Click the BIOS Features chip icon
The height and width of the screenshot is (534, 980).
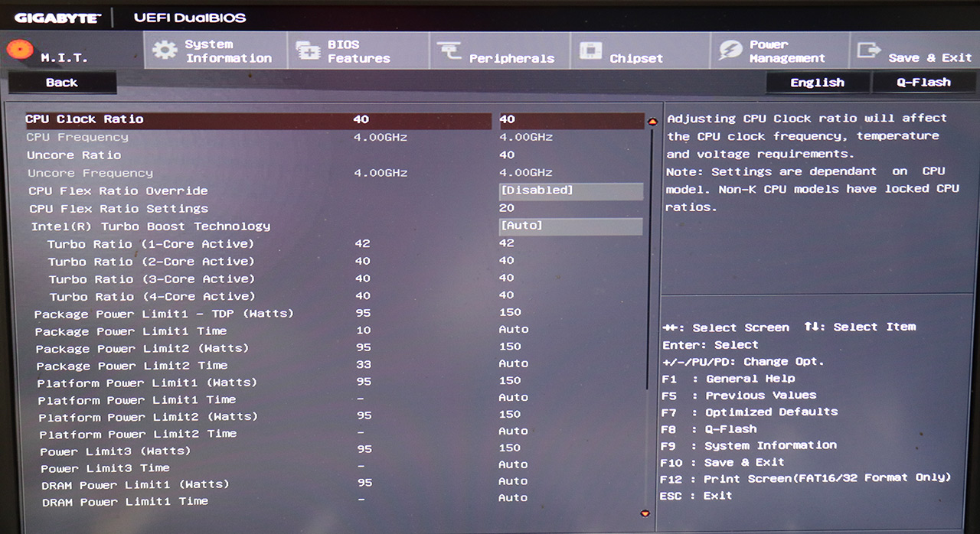[x=308, y=51]
